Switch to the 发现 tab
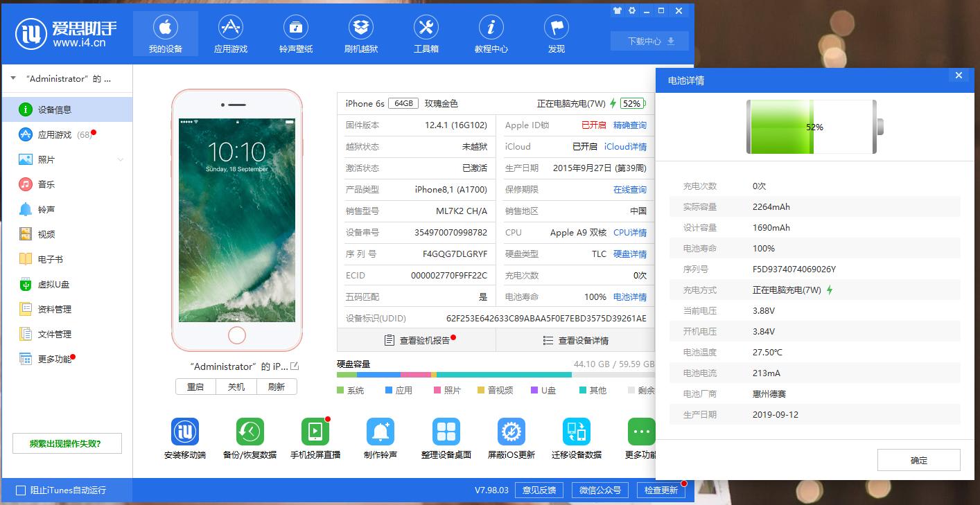The height and width of the screenshot is (505, 980). click(555, 33)
